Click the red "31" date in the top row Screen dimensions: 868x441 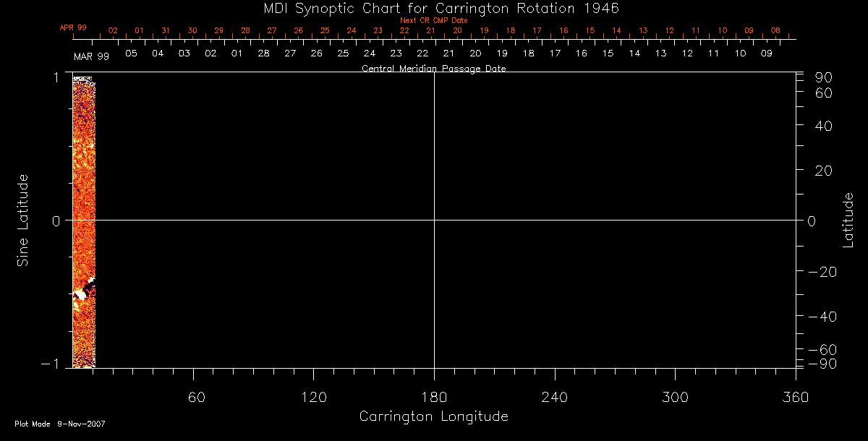tap(166, 31)
